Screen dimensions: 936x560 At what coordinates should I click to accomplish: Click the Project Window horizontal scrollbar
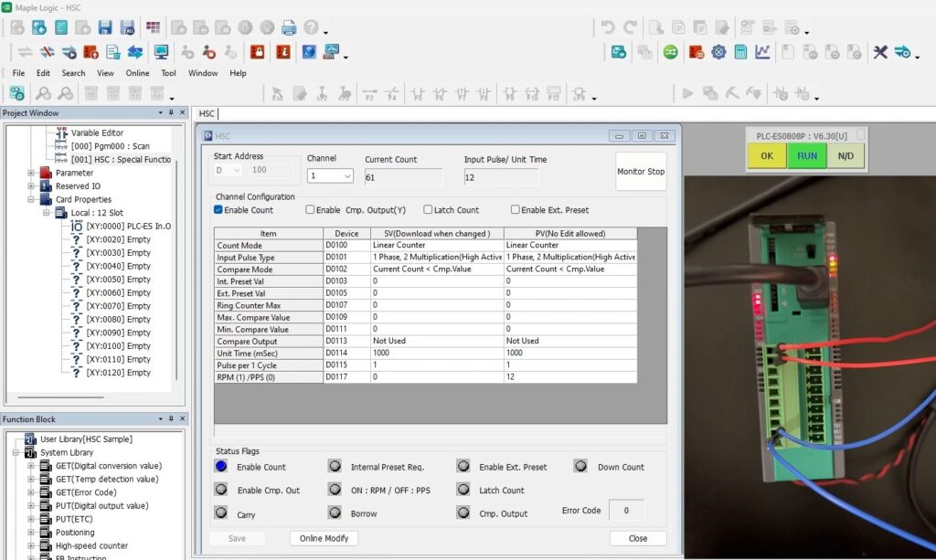pyautogui.click(x=61, y=397)
